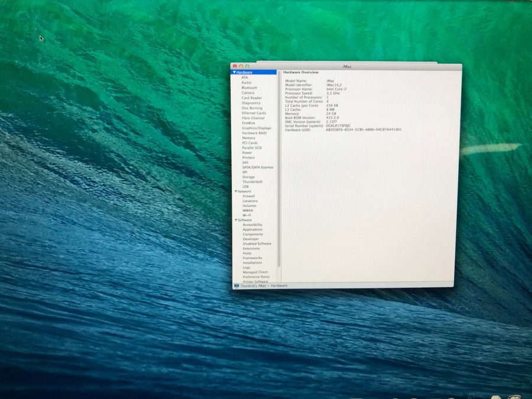Viewport: 532px width, 399px height.
Task: Select Printers in the sidebar
Action: 248,157
